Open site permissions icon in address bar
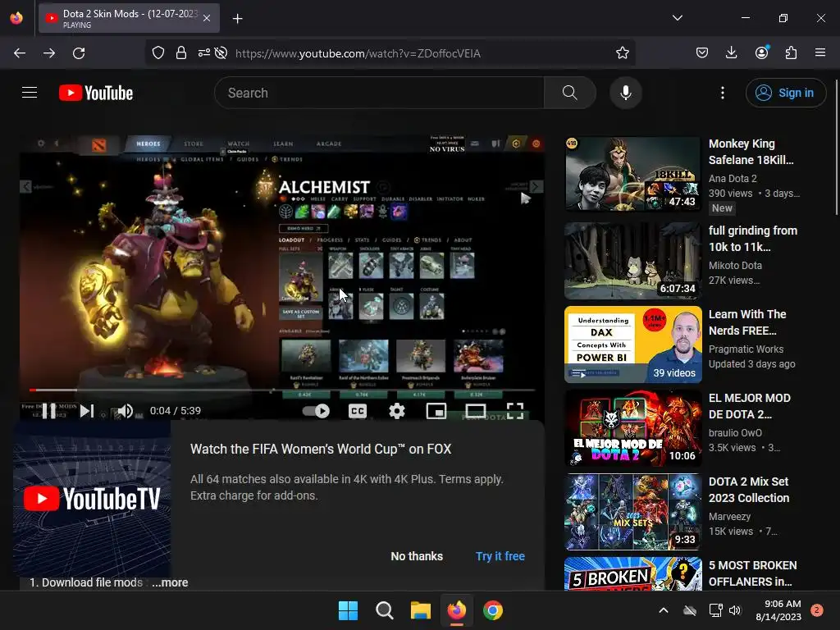840x630 pixels. [204, 52]
